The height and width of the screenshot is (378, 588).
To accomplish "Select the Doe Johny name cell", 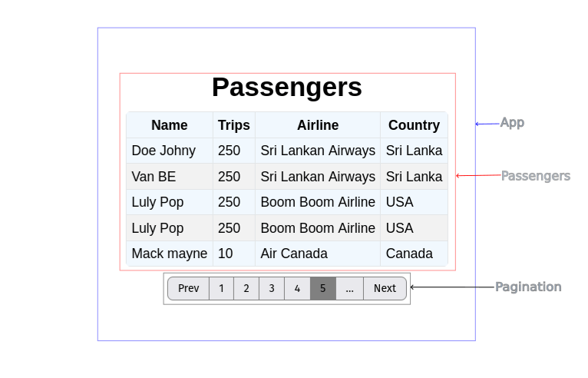I will tap(170, 151).
